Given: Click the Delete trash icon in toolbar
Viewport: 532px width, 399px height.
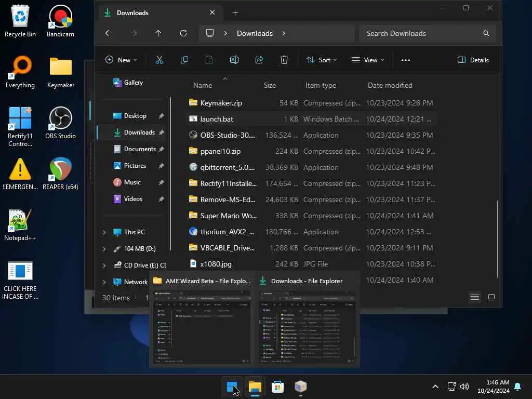Looking at the screenshot, I should (x=284, y=60).
